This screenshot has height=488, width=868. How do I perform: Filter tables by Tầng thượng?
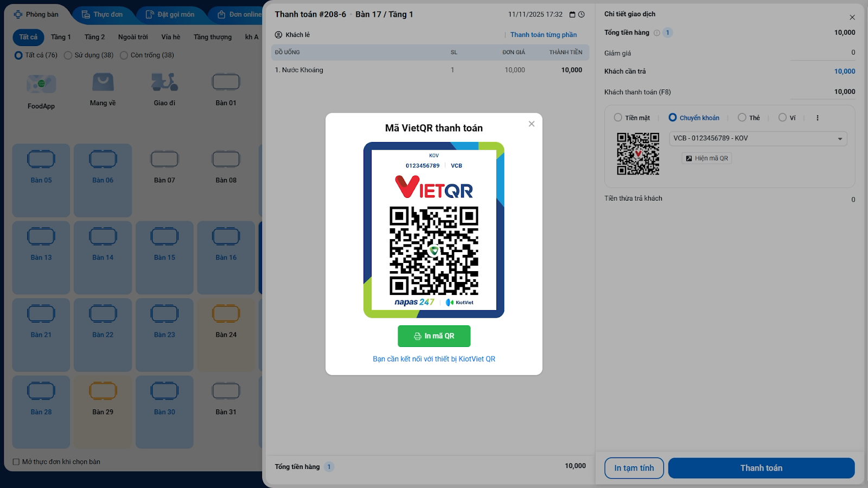coord(213,37)
